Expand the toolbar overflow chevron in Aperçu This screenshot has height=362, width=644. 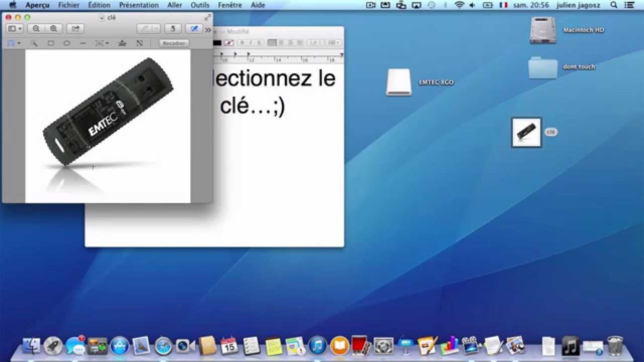click(x=208, y=29)
